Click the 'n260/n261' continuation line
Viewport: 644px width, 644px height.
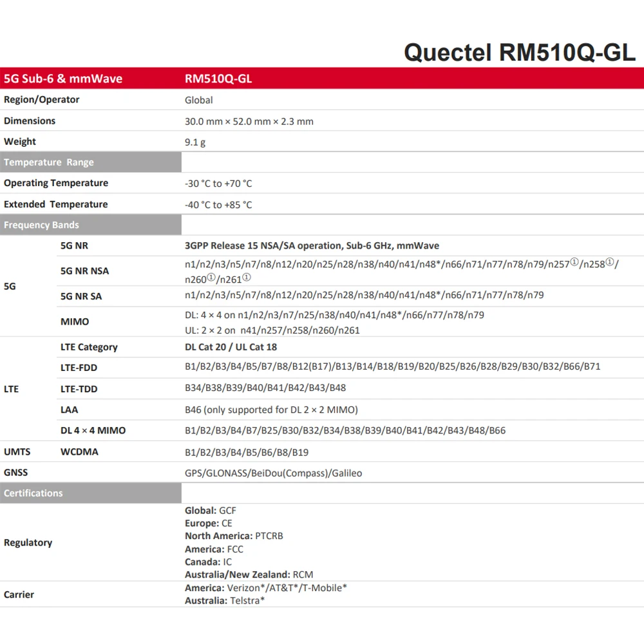[x=218, y=279]
